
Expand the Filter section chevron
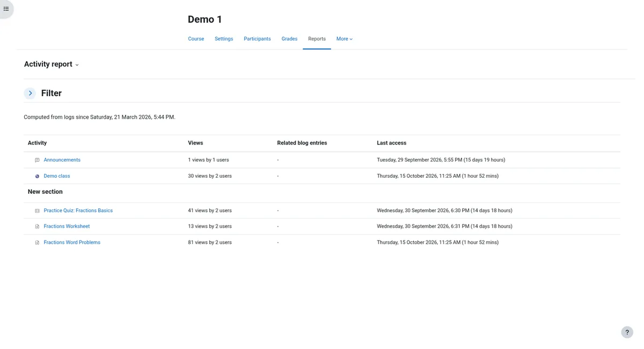click(30, 93)
